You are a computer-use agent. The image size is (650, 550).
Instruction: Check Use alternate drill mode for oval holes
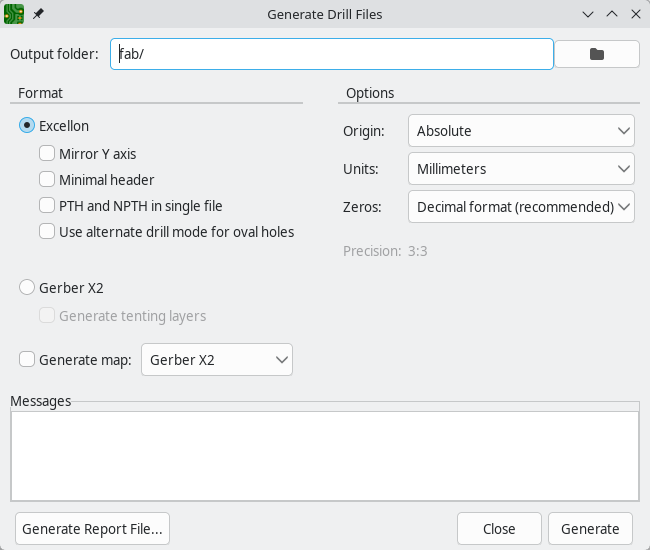(47, 232)
